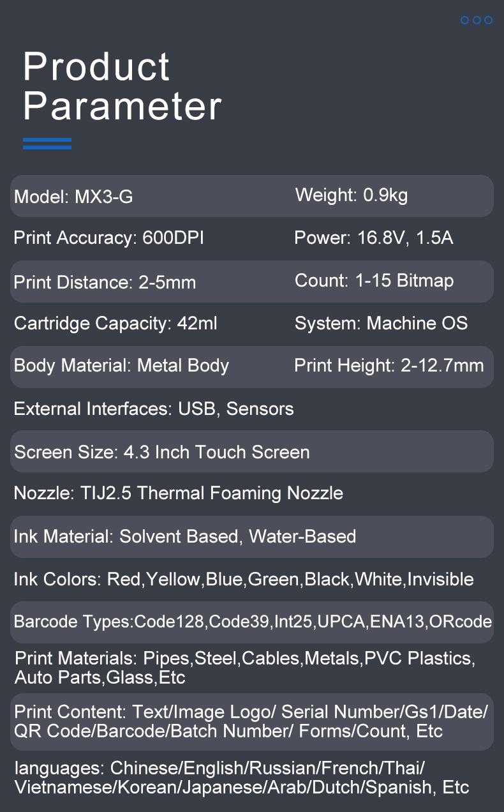Select the Body Material: Metal Body text
This screenshot has height=812, width=504.
coord(121,366)
